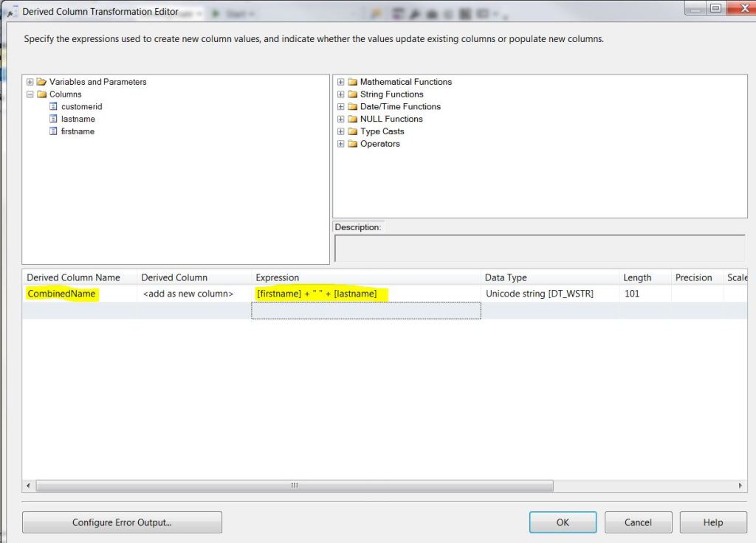This screenshot has height=543, width=756.
Task: Click the String Functions folder icon
Action: (x=352, y=94)
